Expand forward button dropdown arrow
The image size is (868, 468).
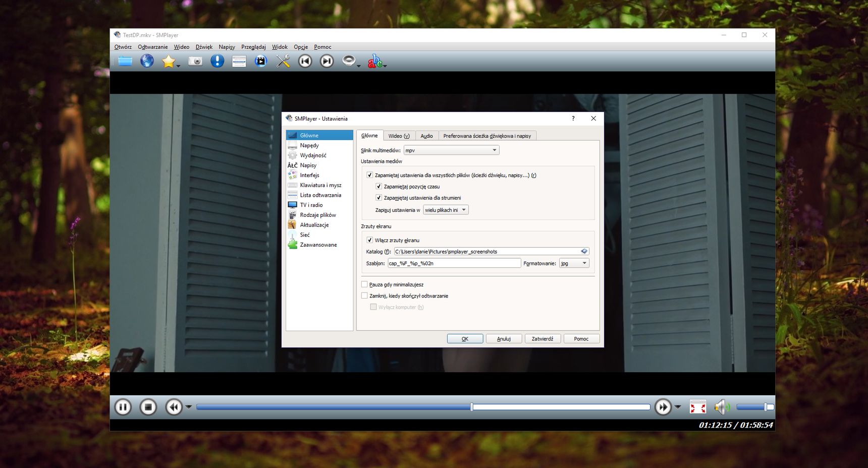678,407
